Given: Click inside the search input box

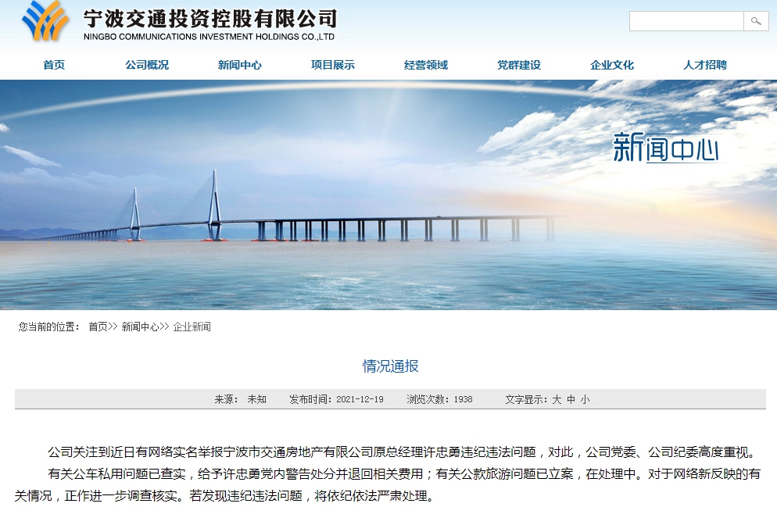Looking at the screenshot, I should tap(686, 21).
